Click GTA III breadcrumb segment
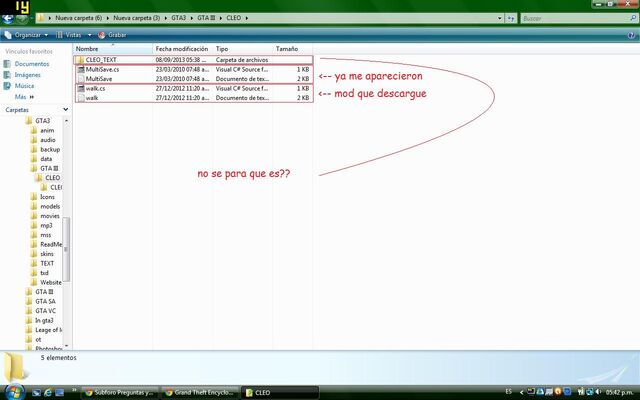640x400 pixels. [x=206, y=18]
